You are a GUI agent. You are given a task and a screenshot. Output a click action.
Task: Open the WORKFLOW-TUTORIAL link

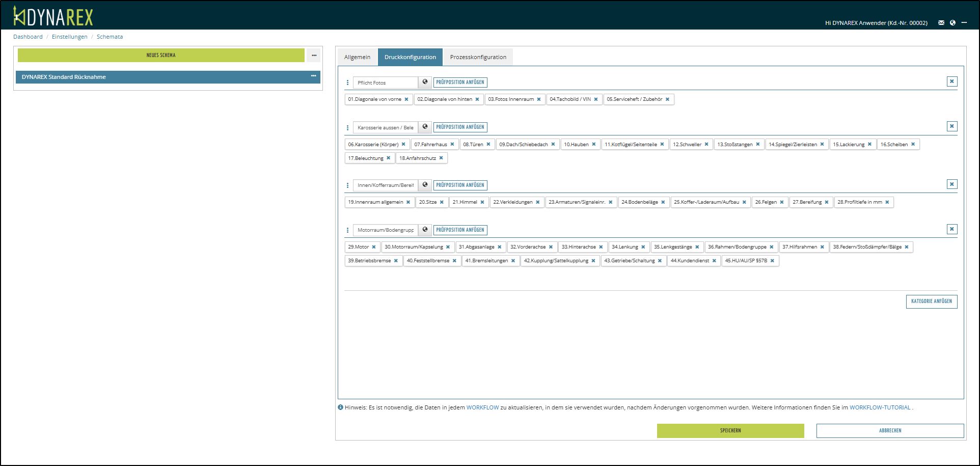click(x=880, y=407)
